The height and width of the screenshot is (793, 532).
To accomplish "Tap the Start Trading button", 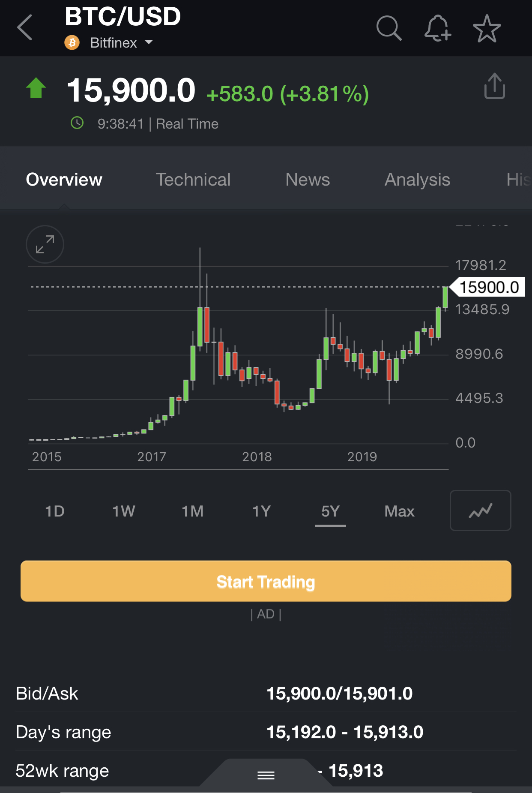I will [266, 581].
